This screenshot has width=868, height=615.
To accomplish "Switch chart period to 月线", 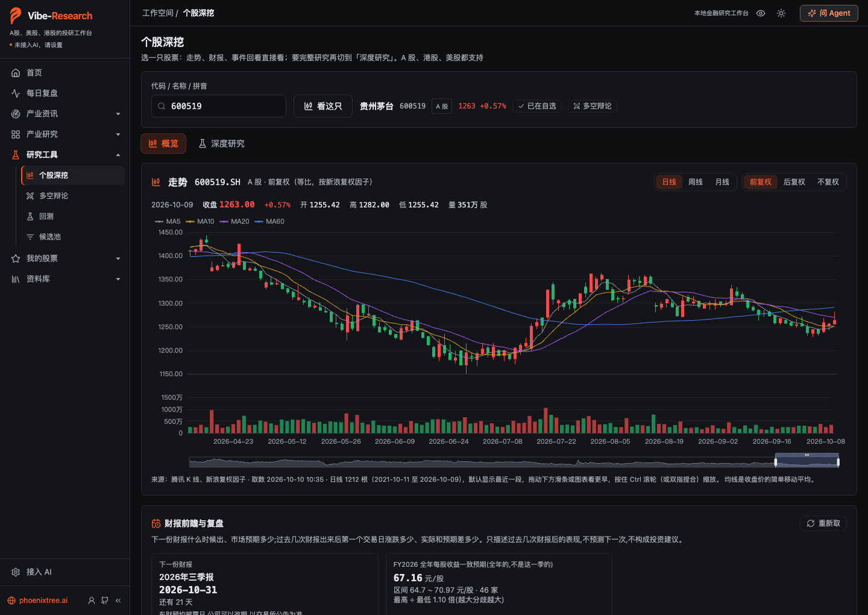I will (722, 182).
